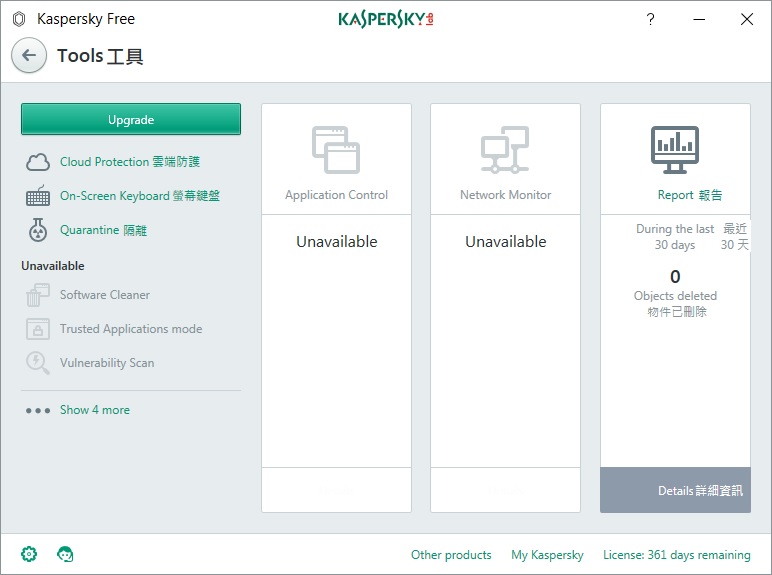Open Other products link
The image size is (772, 575).
pos(451,555)
